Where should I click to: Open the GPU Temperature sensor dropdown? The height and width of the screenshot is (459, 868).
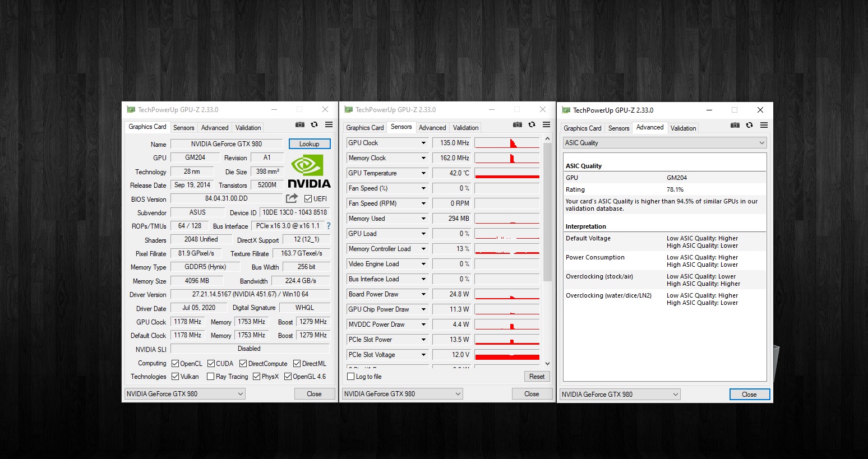pos(423,173)
